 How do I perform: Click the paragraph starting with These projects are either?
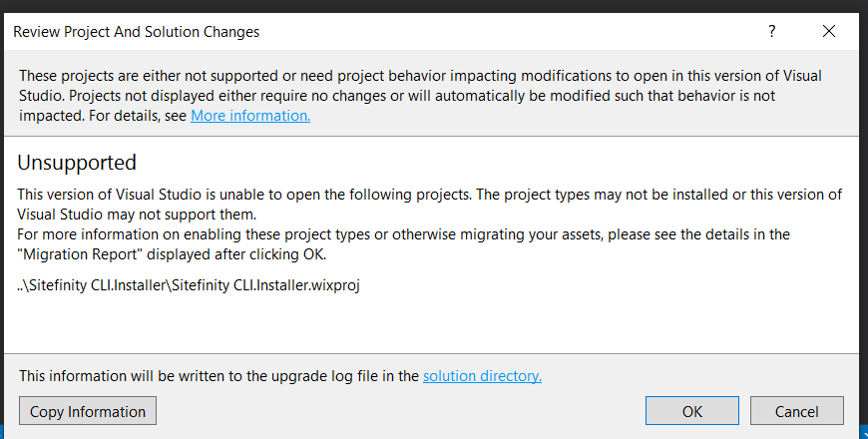coord(420,95)
